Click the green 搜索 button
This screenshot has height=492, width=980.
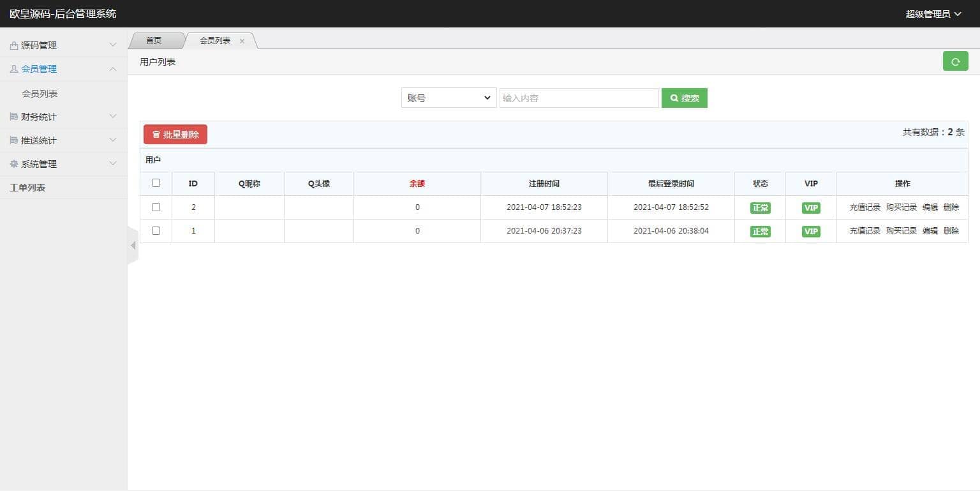pyautogui.click(x=684, y=98)
